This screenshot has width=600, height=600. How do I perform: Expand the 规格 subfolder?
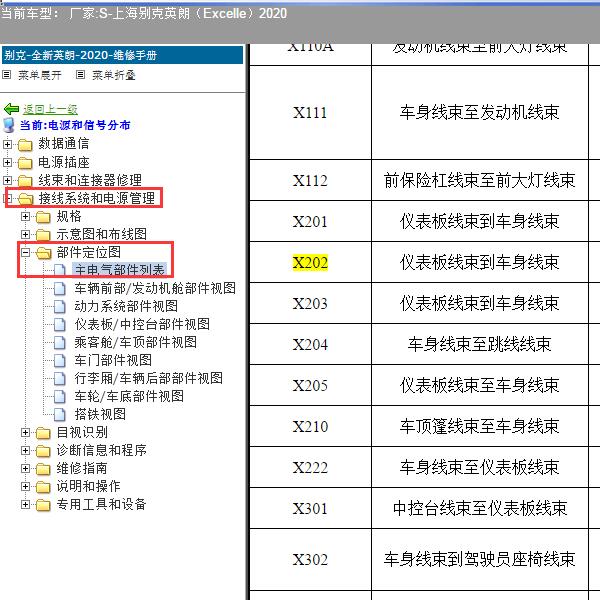coord(25,217)
